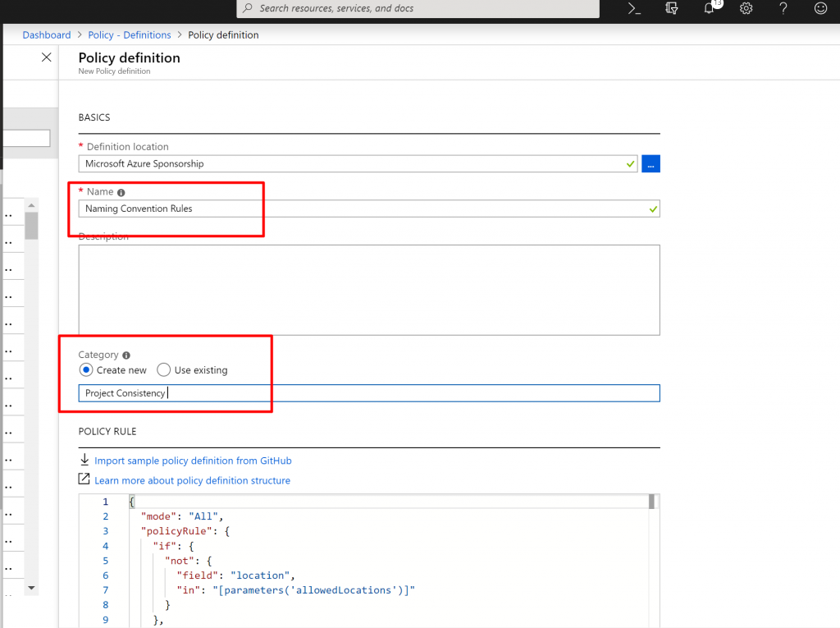Viewport: 840px width, 628px height.
Task: Import sample policy definition from GitHub
Action: [x=193, y=461]
